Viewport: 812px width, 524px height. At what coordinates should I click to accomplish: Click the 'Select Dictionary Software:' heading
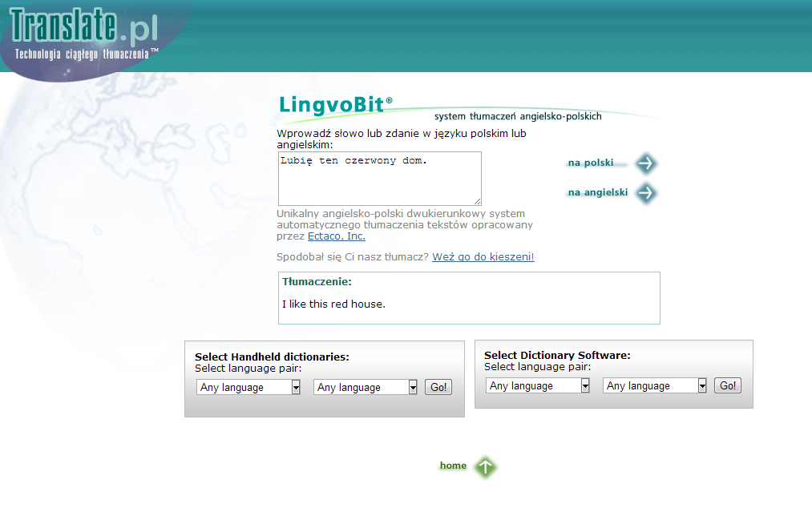click(x=557, y=355)
